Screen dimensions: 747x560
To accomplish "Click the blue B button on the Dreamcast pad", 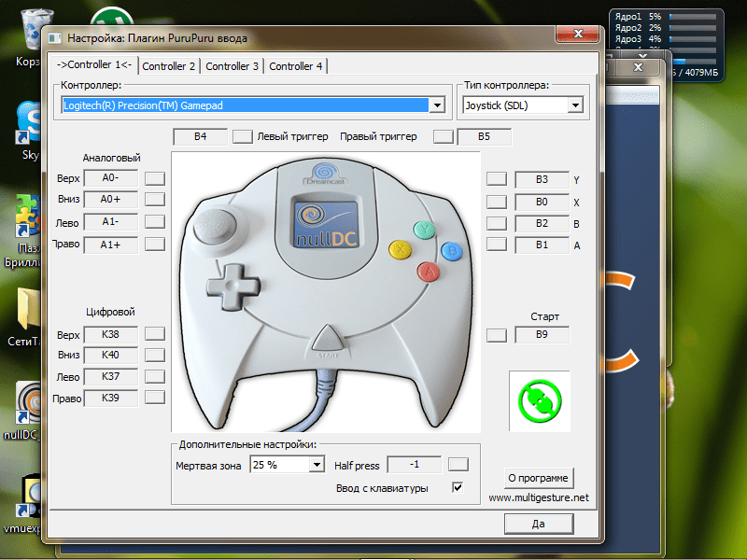I will click(452, 251).
